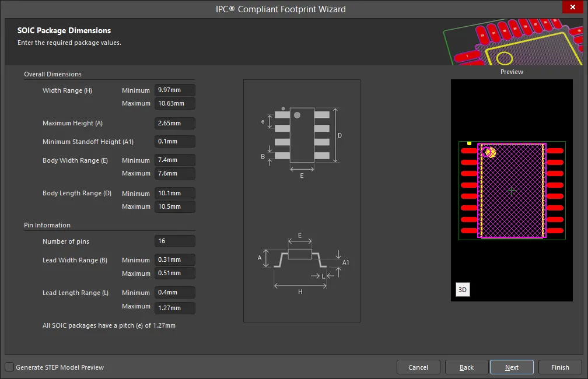The image size is (588, 379).
Task: Edit Width Range (H) maximum field 10.63mm
Action: click(x=175, y=103)
